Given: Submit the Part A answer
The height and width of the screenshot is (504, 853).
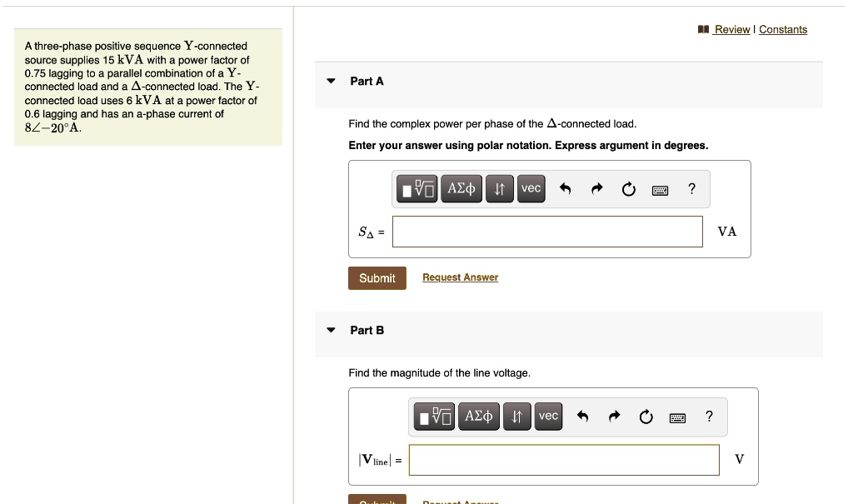Looking at the screenshot, I should (377, 278).
